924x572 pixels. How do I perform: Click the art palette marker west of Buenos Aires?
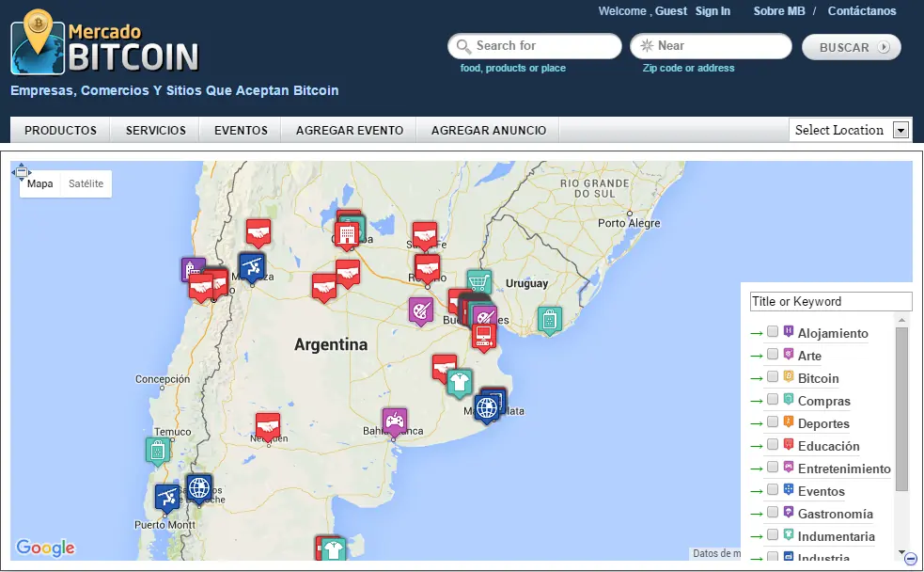(421, 311)
